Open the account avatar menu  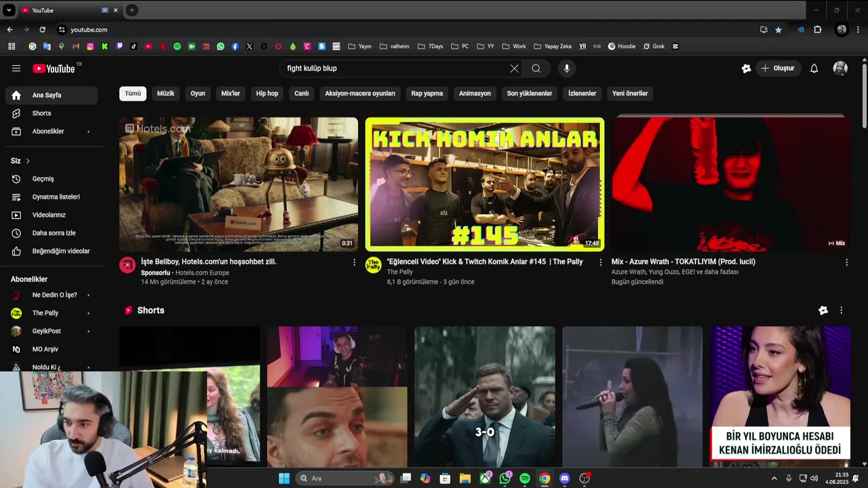[840, 68]
